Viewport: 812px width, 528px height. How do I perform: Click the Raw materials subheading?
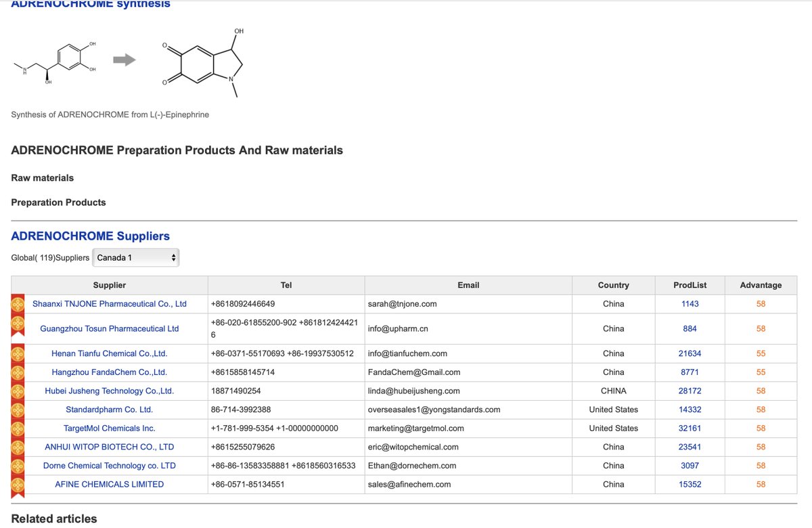43,178
